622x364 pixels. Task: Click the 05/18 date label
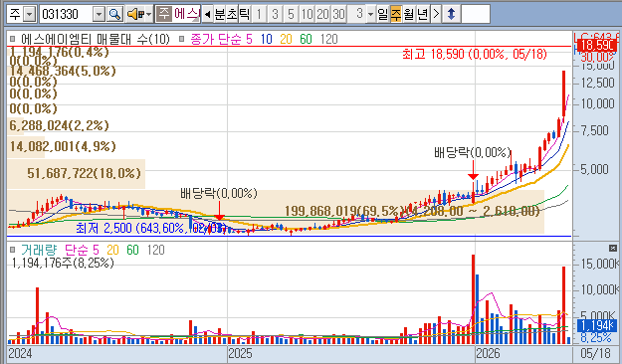click(x=595, y=353)
